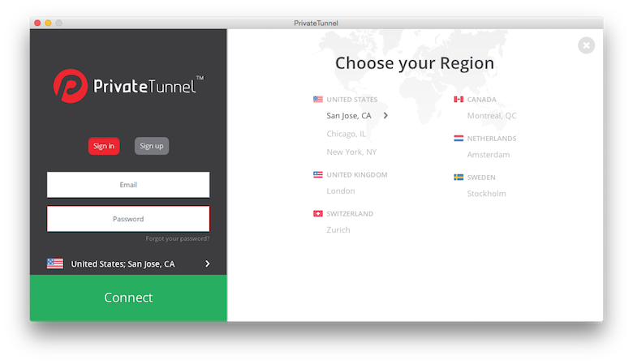This screenshot has width=633, height=364.
Task: Select Chicago, IL region
Action: point(346,134)
